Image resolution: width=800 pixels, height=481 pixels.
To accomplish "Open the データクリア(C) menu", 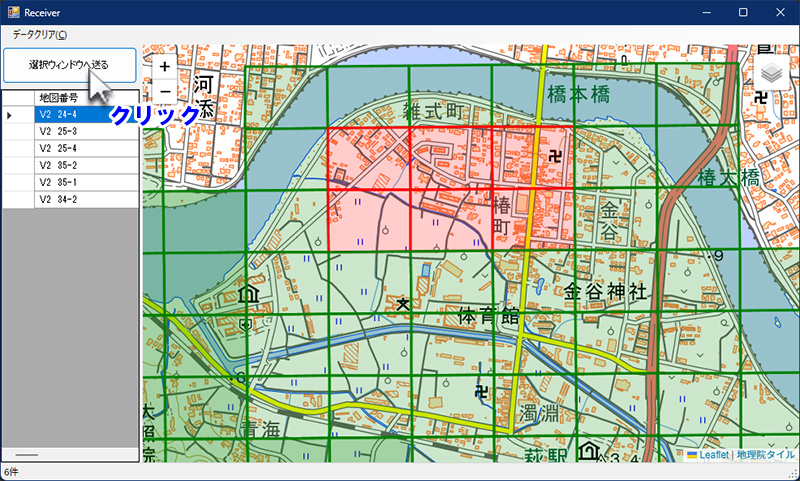I will pos(39,35).
